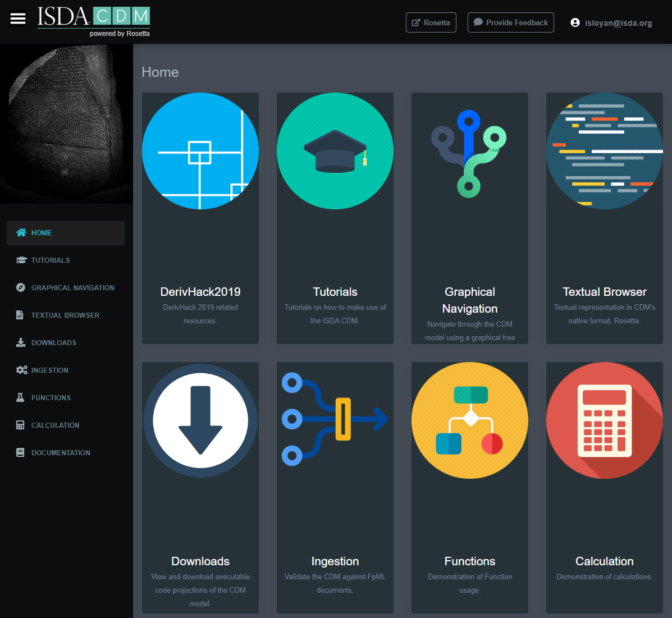Click 'powered by Rosetta' tagline

tap(120, 34)
